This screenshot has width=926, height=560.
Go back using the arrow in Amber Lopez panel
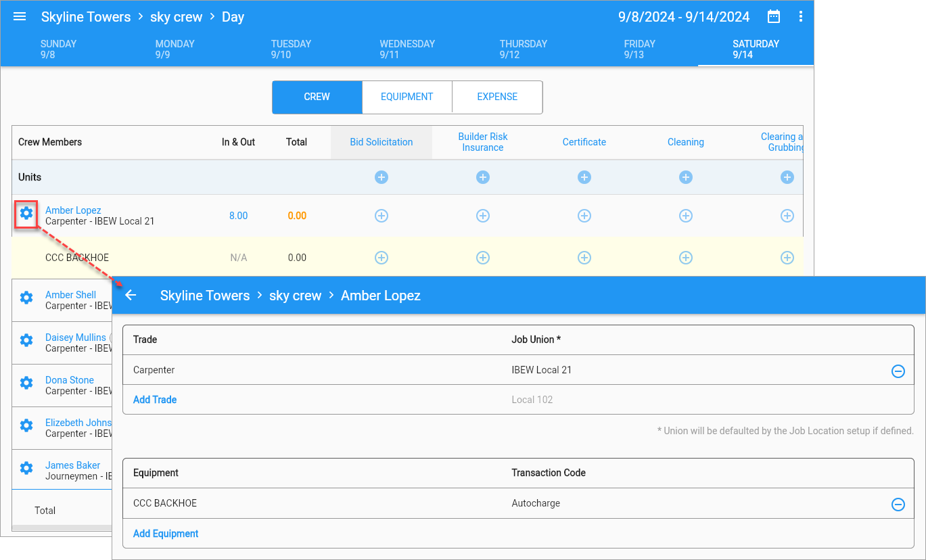pos(131,295)
